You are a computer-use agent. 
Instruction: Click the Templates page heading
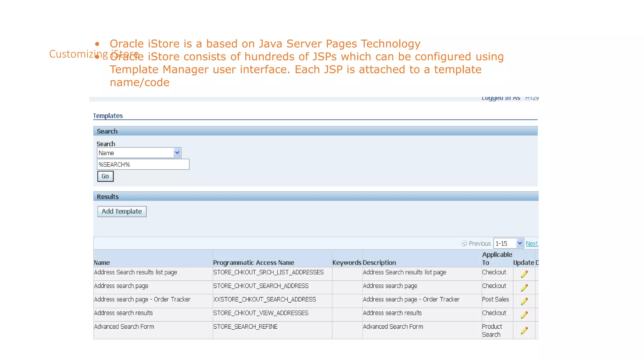(108, 116)
